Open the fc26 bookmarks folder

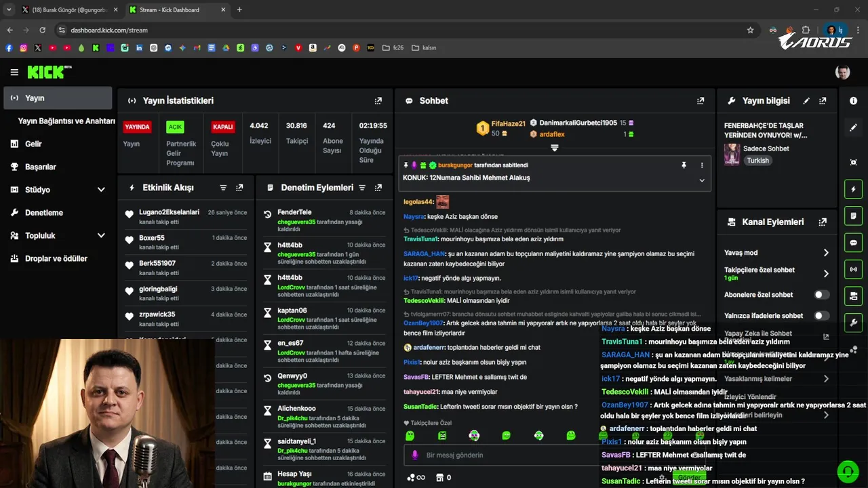393,48
